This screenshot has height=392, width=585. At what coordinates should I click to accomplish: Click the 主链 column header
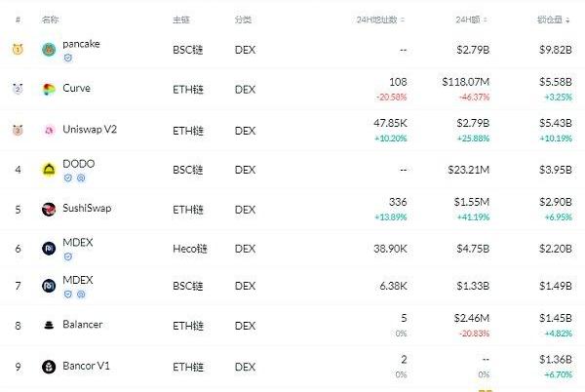pyautogui.click(x=181, y=20)
